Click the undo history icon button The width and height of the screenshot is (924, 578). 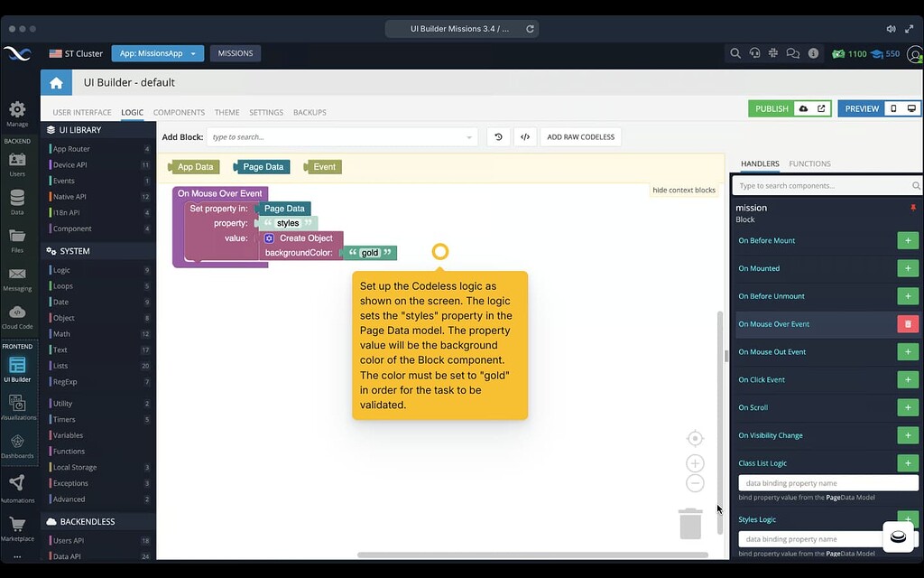tap(498, 137)
